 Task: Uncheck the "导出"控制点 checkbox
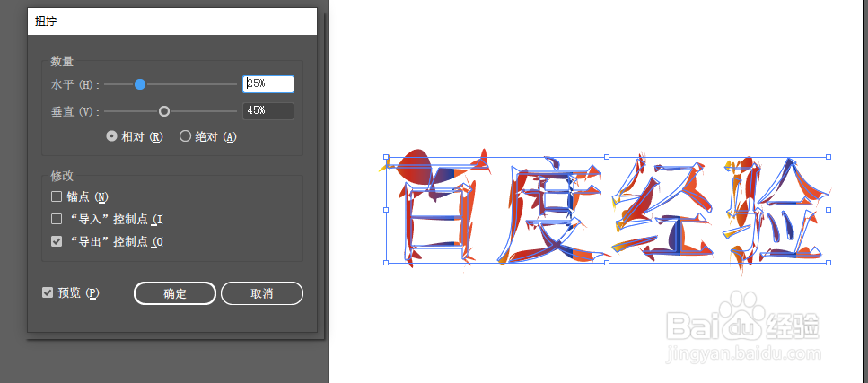coord(57,242)
